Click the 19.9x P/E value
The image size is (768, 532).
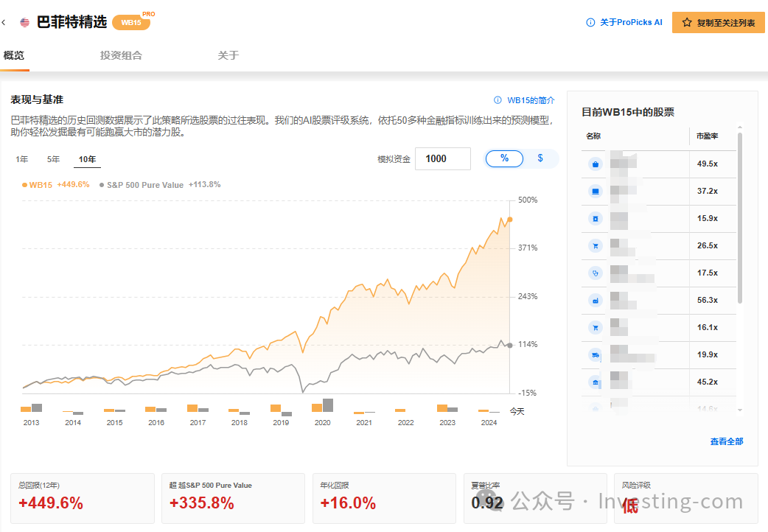coord(708,354)
